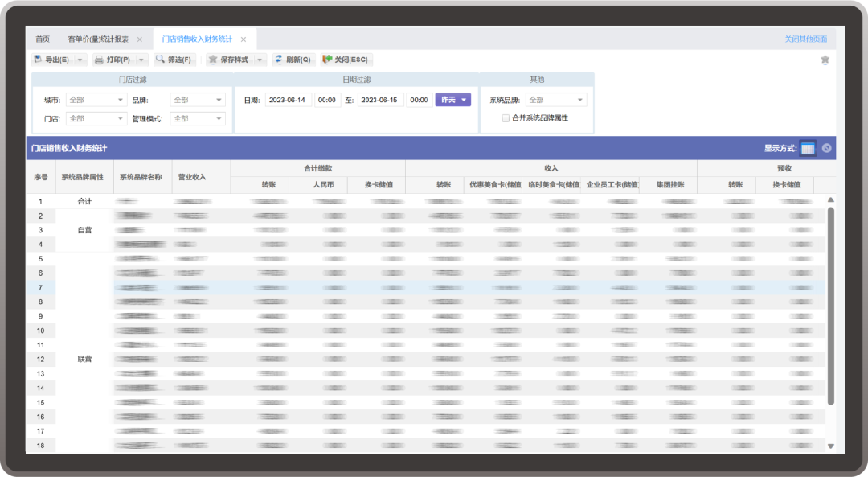
Task: Close the 门店销售收入财务统计 tab
Action: [x=244, y=39]
